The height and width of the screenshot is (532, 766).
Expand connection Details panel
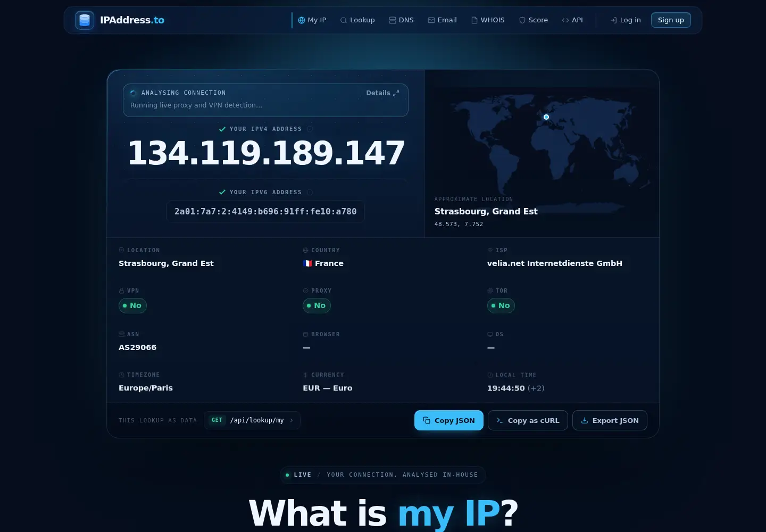coord(382,93)
